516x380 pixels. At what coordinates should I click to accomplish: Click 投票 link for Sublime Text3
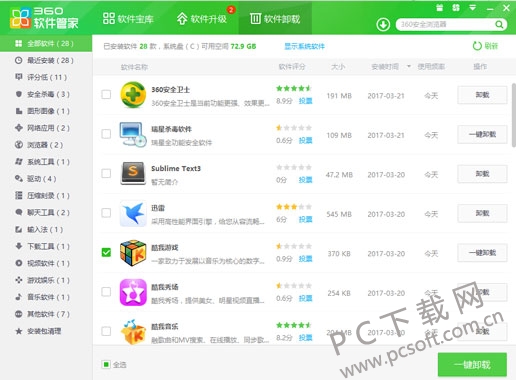tap(305, 180)
